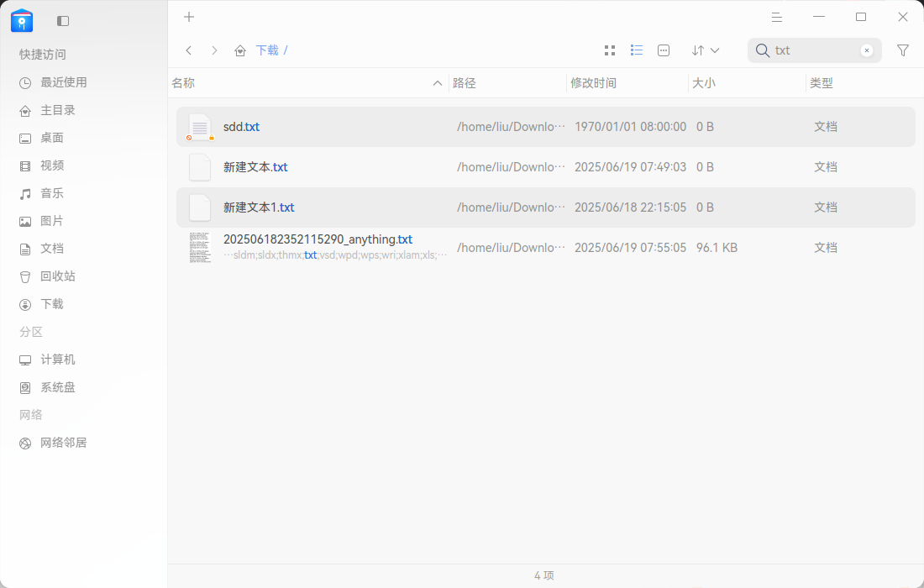Viewport: 924px width, 588px height.
Task: Open a new tab with plus
Action: point(188,17)
